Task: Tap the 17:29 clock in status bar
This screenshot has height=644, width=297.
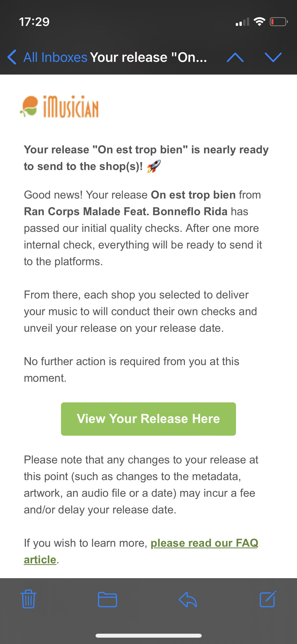Action: tap(34, 22)
